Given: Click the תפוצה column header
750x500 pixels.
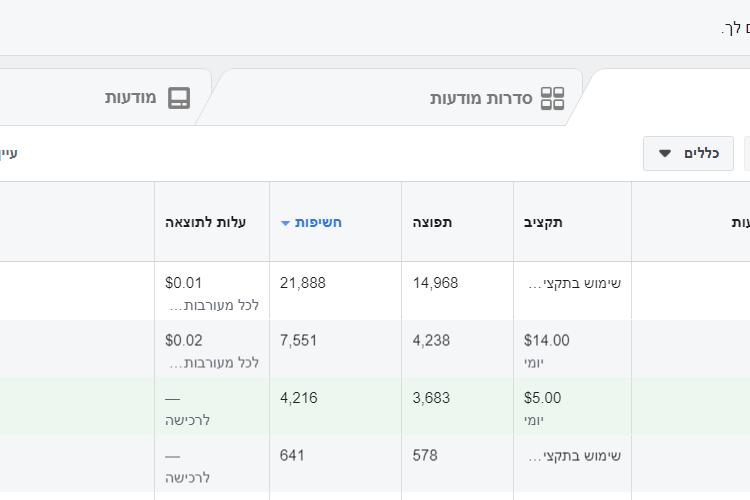Looking at the screenshot, I should pyautogui.click(x=432, y=222).
